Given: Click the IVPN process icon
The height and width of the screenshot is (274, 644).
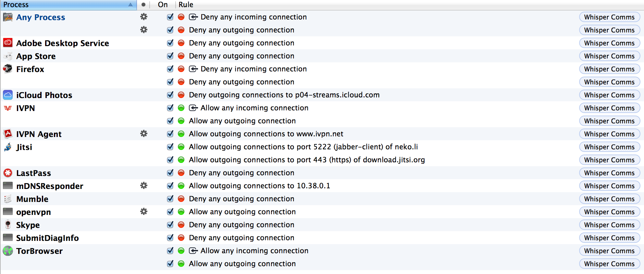Looking at the screenshot, I should 8,108.
